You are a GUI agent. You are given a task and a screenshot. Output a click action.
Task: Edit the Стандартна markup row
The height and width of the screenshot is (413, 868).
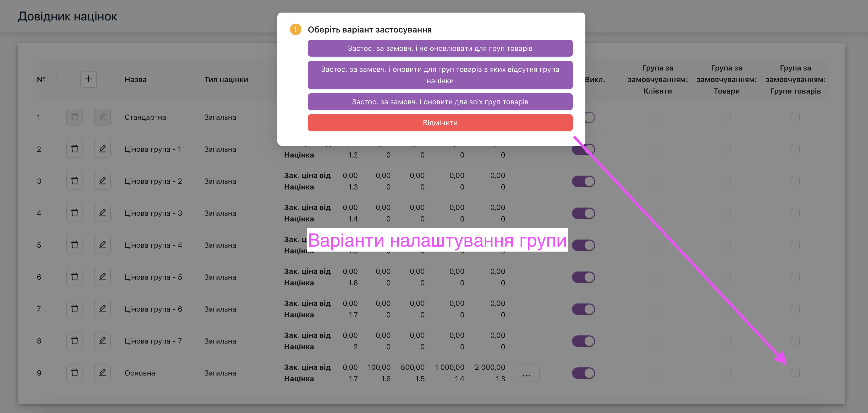(x=102, y=117)
